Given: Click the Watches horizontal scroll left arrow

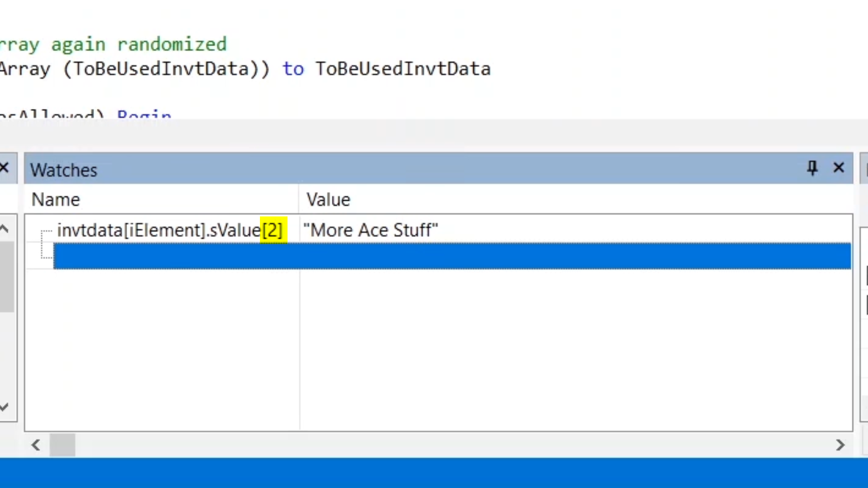Looking at the screenshot, I should (x=36, y=445).
